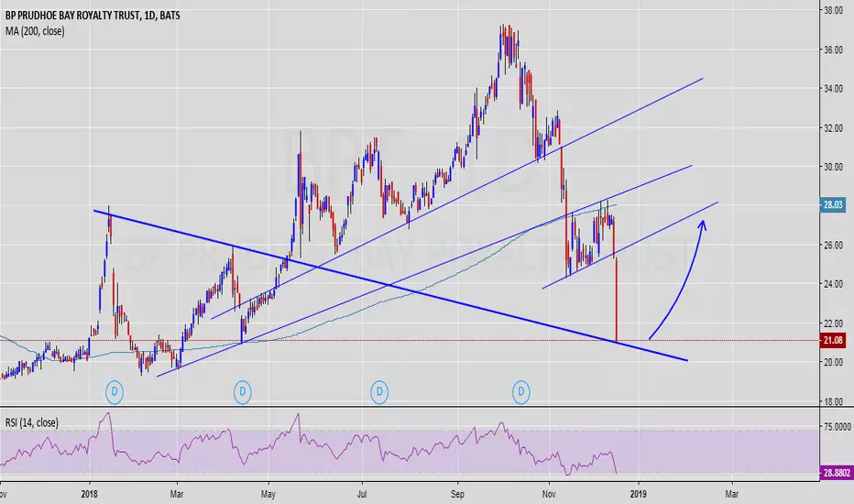Click the 36.00 price axis label
The width and height of the screenshot is (854, 504).
pos(833,49)
